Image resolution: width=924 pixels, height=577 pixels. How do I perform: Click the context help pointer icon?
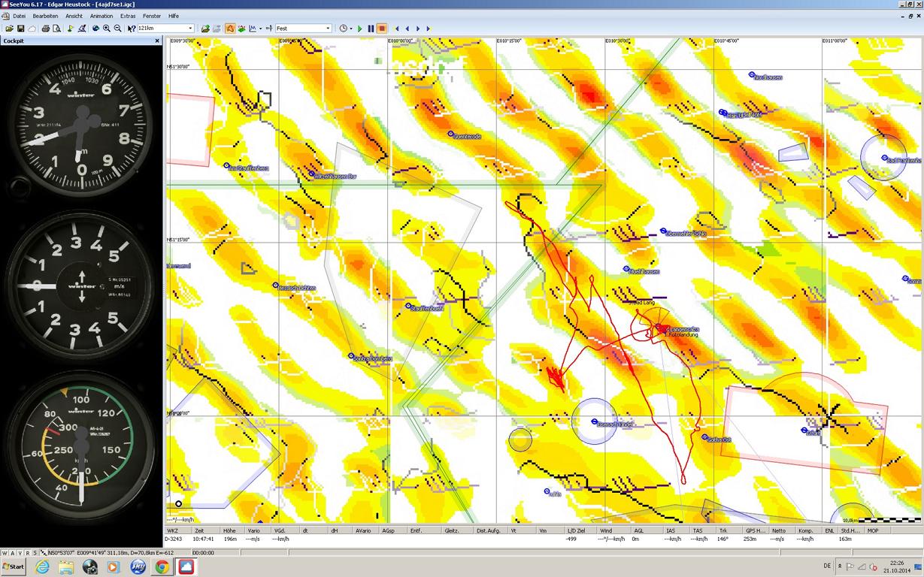coord(132,29)
